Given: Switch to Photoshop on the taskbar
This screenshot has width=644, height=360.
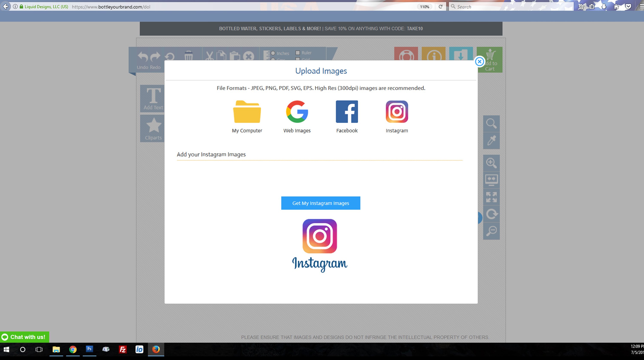Looking at the screenshot, I should (x=89, y=349).
